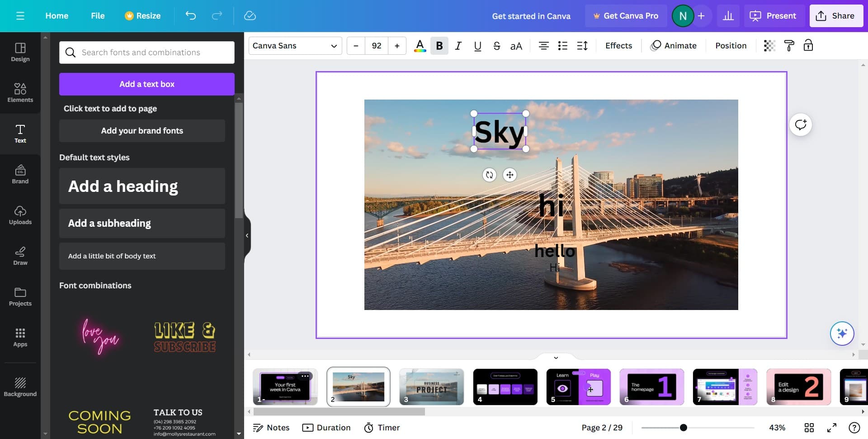
Task: Switch to the Brand tab in sidebar
Action: click(x=20, y=174)
